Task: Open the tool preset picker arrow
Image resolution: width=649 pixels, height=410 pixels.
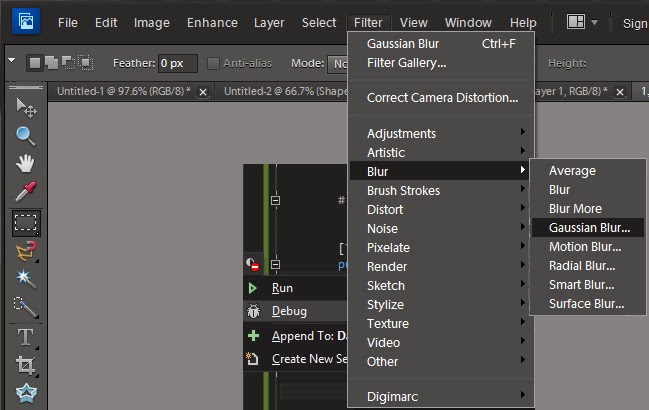Action: pos(11,61)
